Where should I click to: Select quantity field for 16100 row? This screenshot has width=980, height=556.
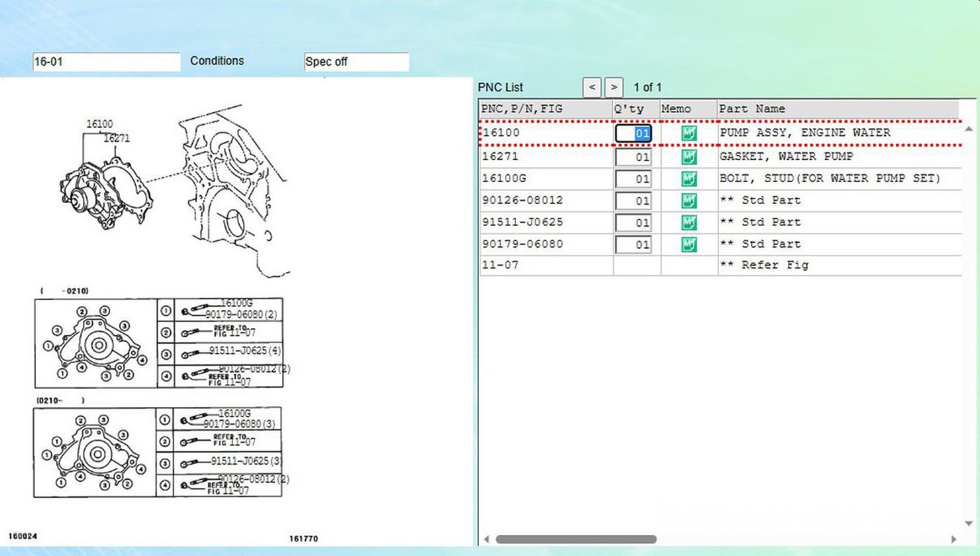[x=633, y=134]
